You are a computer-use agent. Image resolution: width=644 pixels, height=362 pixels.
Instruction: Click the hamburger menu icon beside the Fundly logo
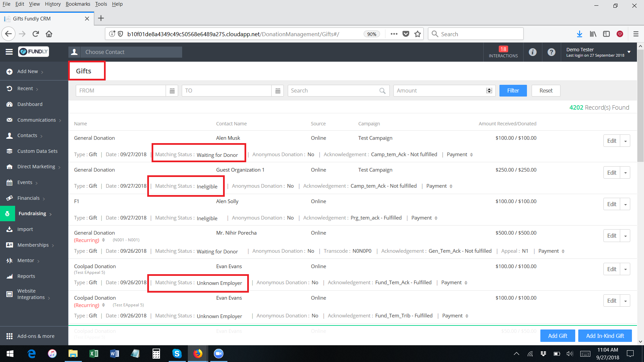click(9, 52)
